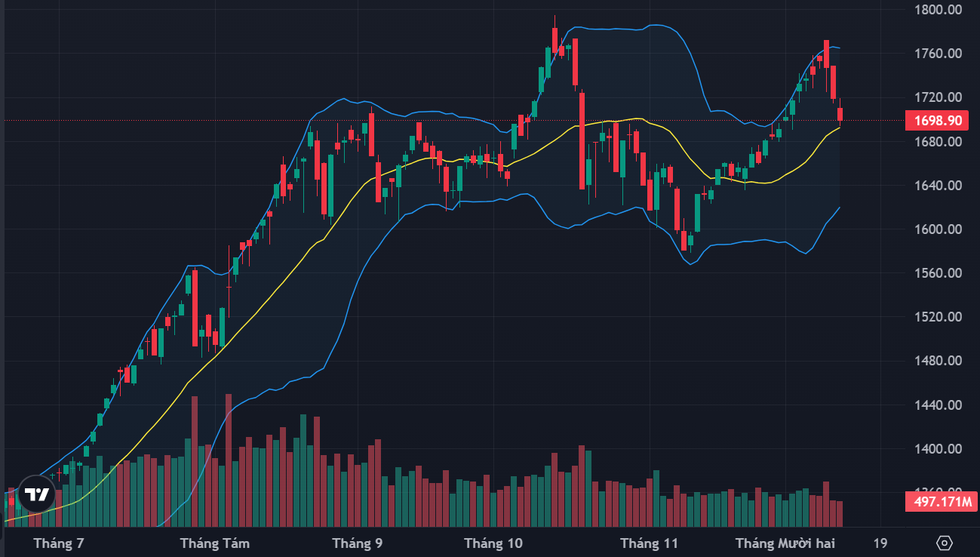Click the Tháng 9 time axis label

click(x=357, y=543)
